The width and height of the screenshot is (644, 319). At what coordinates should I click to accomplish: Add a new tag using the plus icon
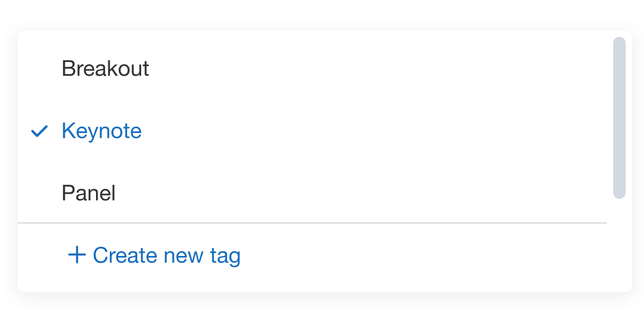(77, 255)
